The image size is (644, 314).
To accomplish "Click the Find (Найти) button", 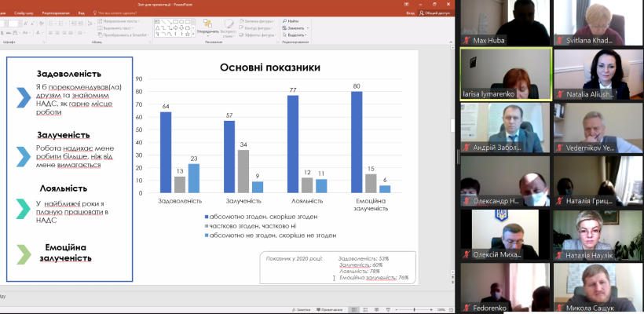I will tap(291, 21).
